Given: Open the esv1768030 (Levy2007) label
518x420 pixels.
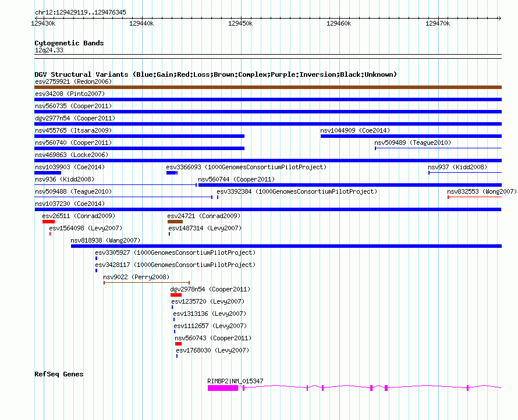Looking at the screenshot, I should (x=212, y=350).
